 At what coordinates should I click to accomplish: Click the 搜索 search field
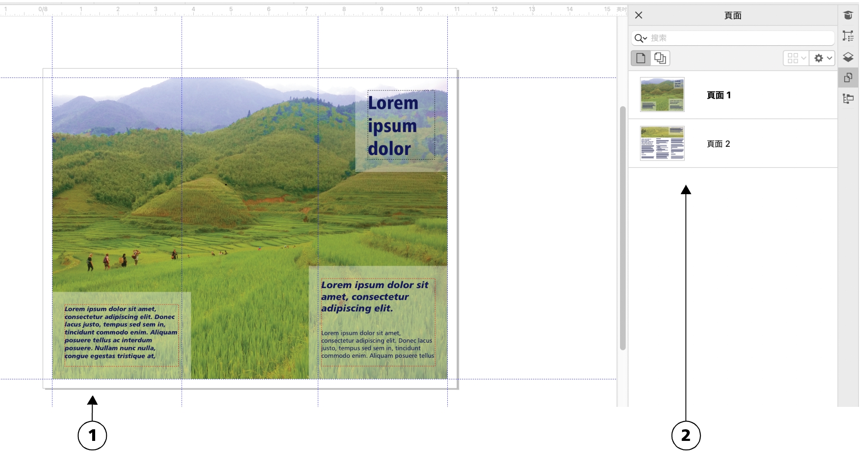741,38
